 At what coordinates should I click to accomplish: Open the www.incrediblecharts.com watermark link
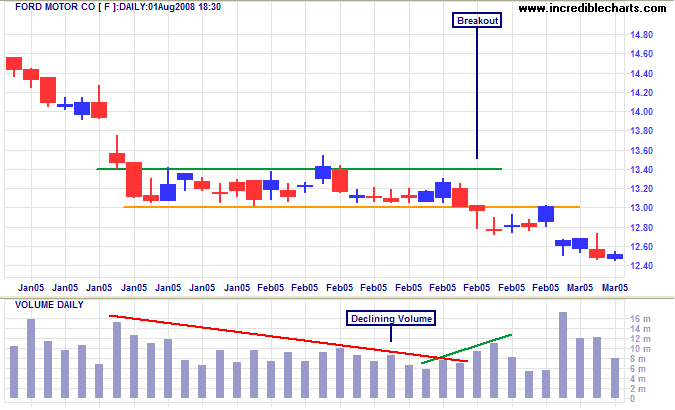(592, 8)
